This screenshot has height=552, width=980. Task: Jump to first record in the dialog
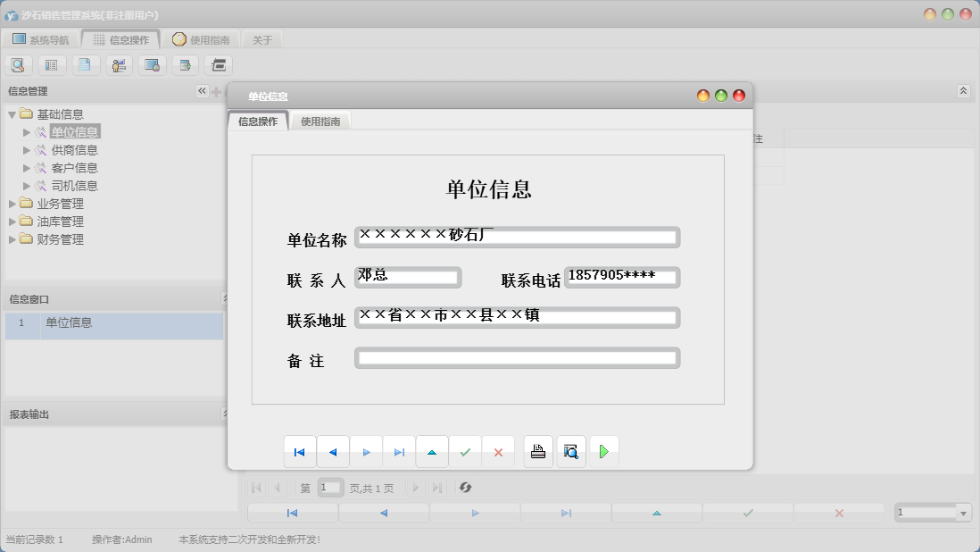click(x=300, y=451)
